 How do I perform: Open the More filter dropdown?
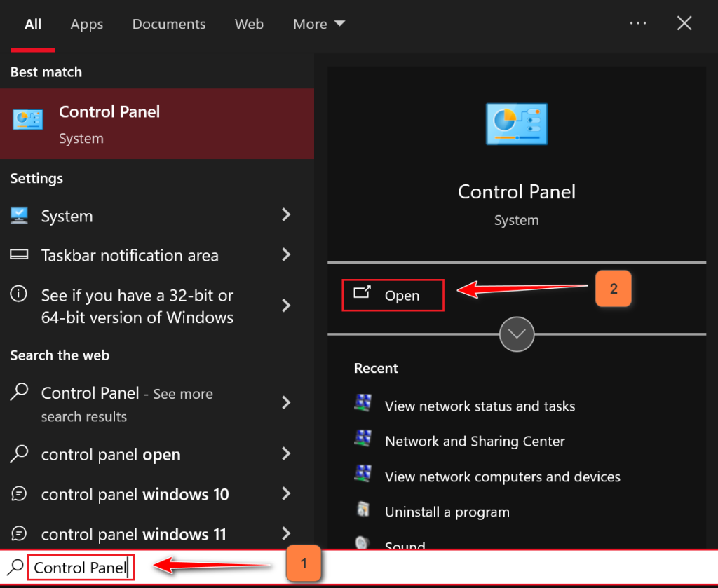pos(319,24)
